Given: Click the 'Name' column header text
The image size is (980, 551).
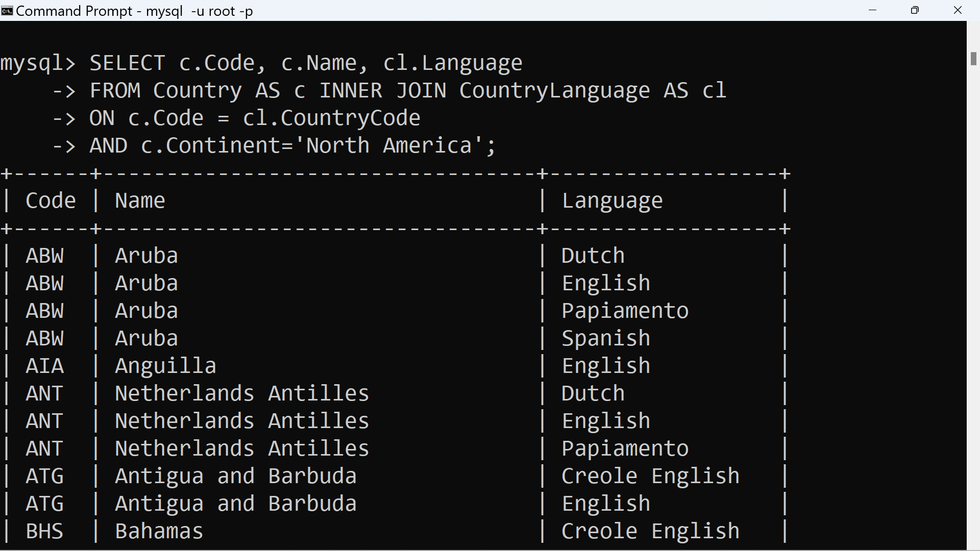Looking at the screenshot, I should point(140,201).
